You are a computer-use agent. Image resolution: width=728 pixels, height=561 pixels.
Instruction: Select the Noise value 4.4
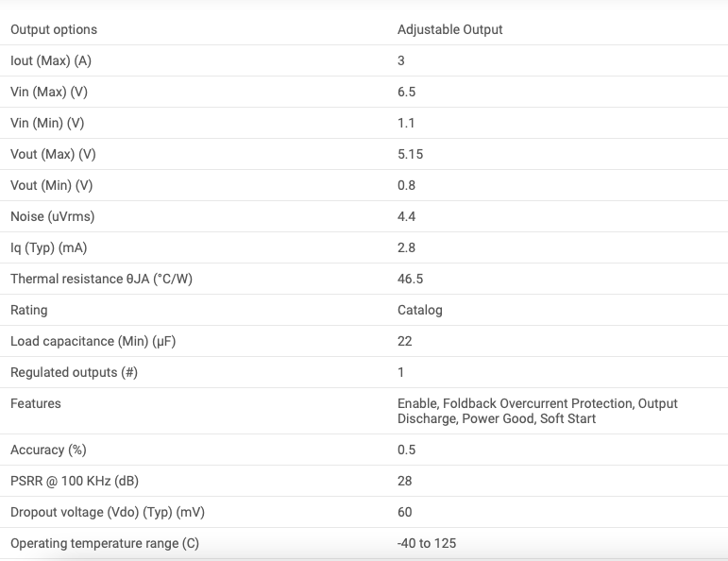coord(406,216)
